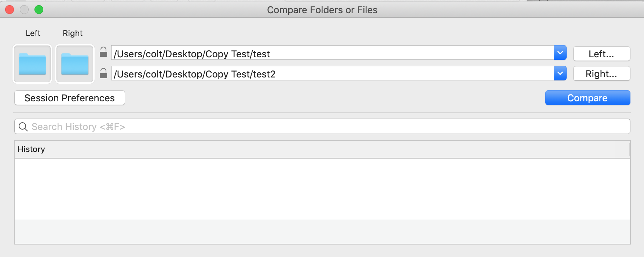The image size is (644, 257).
Task: Close the Compare Folders or Files window
Action: [x=10, y=10]
